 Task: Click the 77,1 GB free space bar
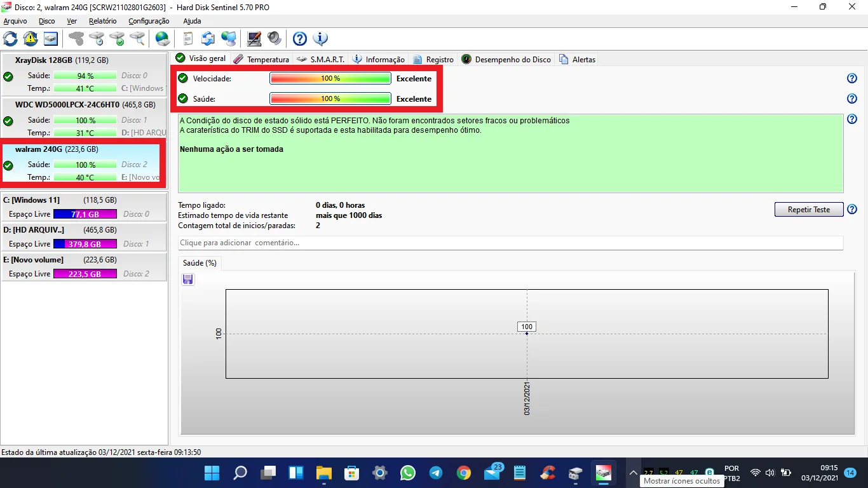click(x=85, y=214)
